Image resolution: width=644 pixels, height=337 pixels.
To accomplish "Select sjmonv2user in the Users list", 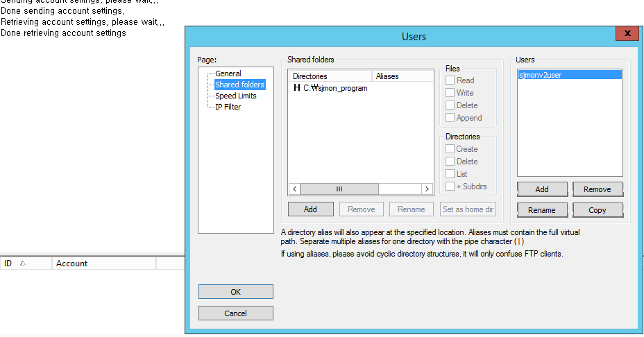I will [x=541, y=75].
